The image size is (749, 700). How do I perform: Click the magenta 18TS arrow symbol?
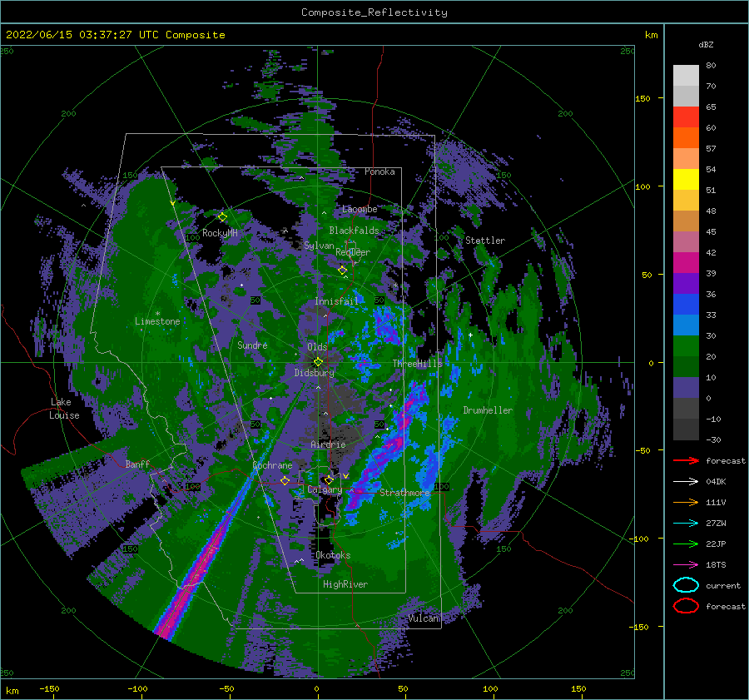pyautogui.click(x=686, y=565)
